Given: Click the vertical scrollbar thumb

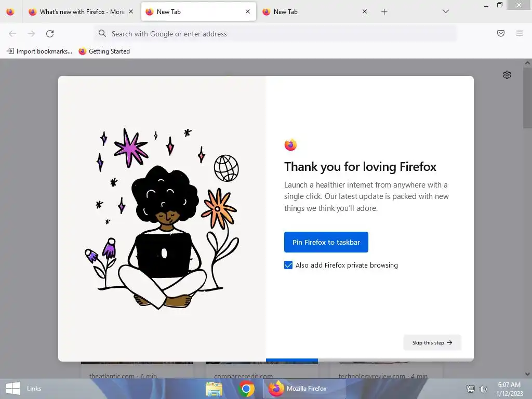Looking at the screenshot, I should [x=528, y=98].
